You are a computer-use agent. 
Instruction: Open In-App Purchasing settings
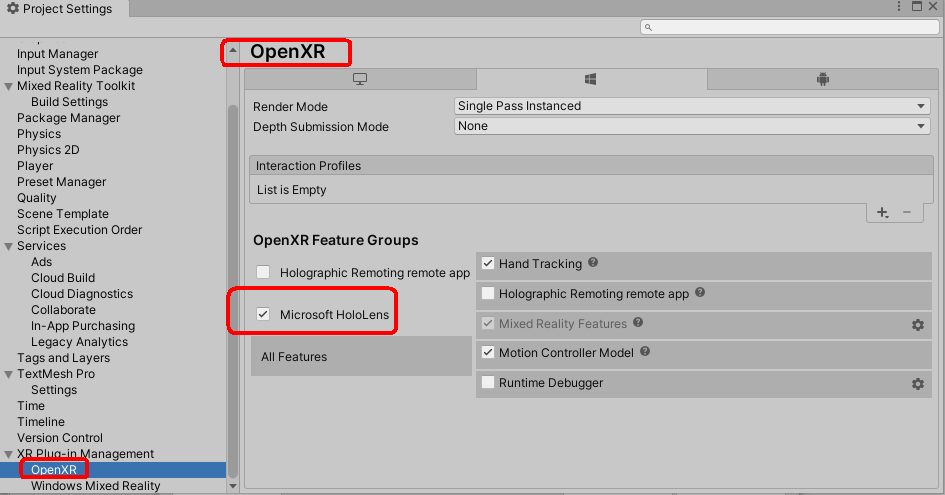83,326
